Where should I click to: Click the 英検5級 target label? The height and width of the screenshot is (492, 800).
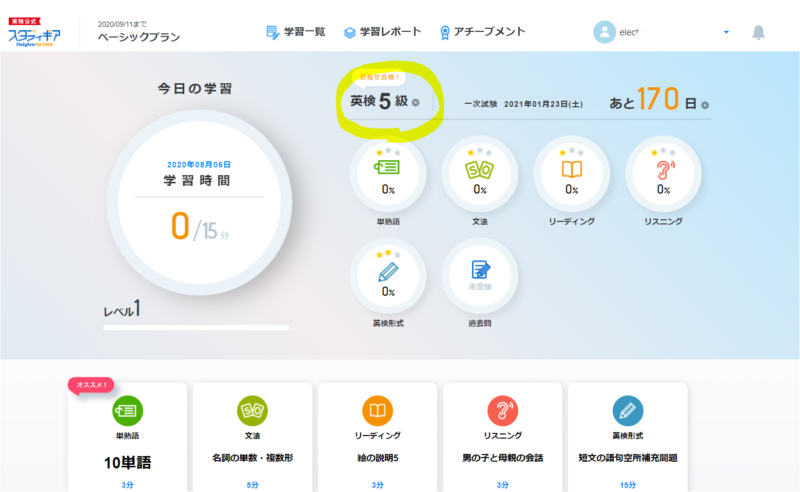(379, 101)
